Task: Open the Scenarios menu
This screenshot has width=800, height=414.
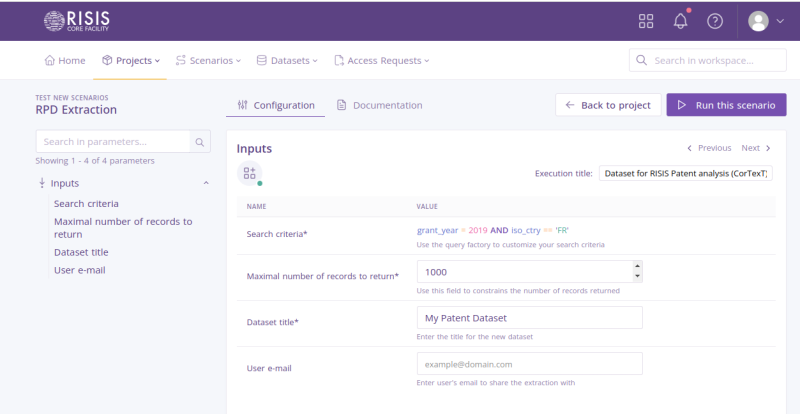Action: point(208,61)
